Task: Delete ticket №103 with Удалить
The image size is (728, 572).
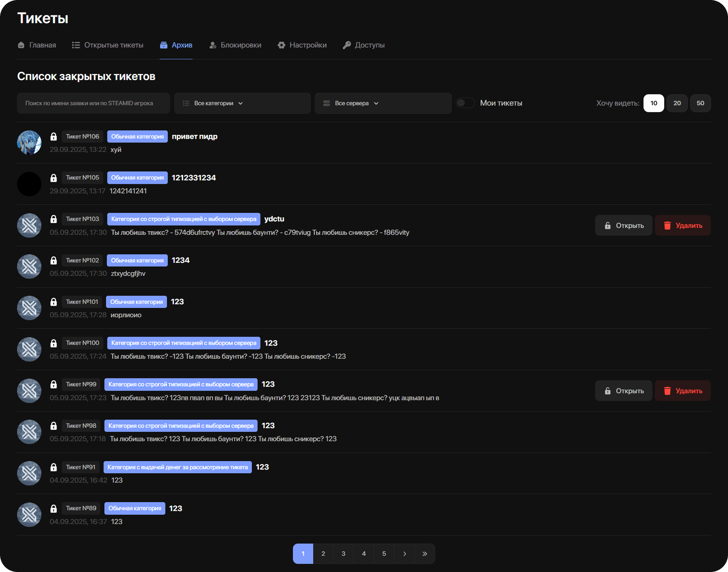Action: [x=683, y=225]
